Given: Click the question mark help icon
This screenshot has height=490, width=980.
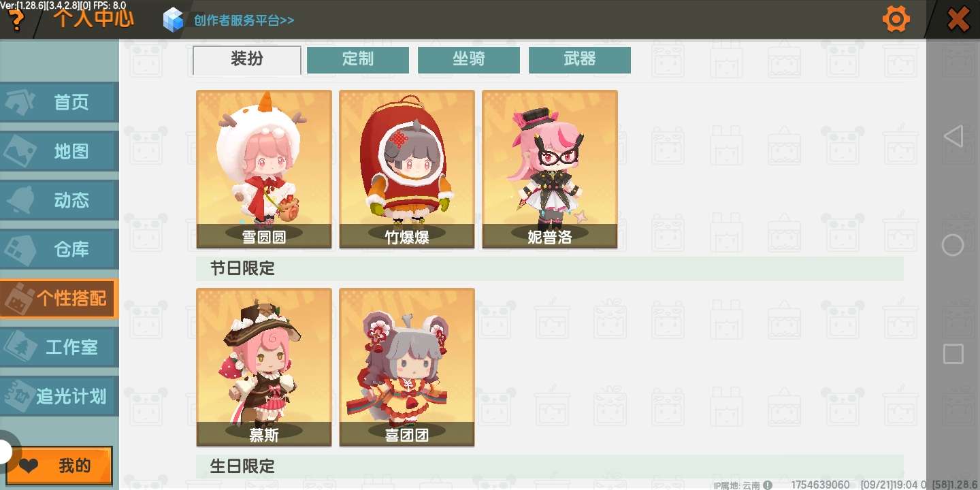Looking at the screenshot, I should tap(15, 20).
